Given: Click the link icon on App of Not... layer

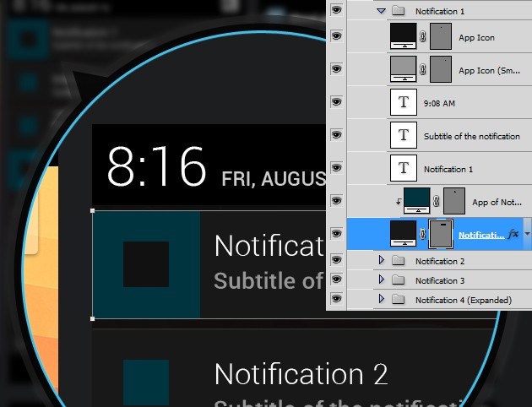Looking at the screenshot, I should coord(437,201).
